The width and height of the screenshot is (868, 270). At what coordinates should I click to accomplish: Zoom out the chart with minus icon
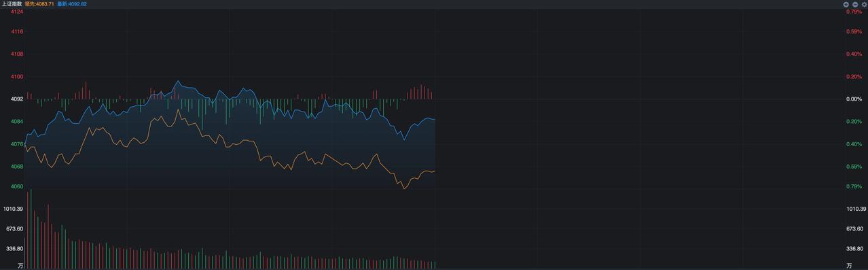(855, 4)
